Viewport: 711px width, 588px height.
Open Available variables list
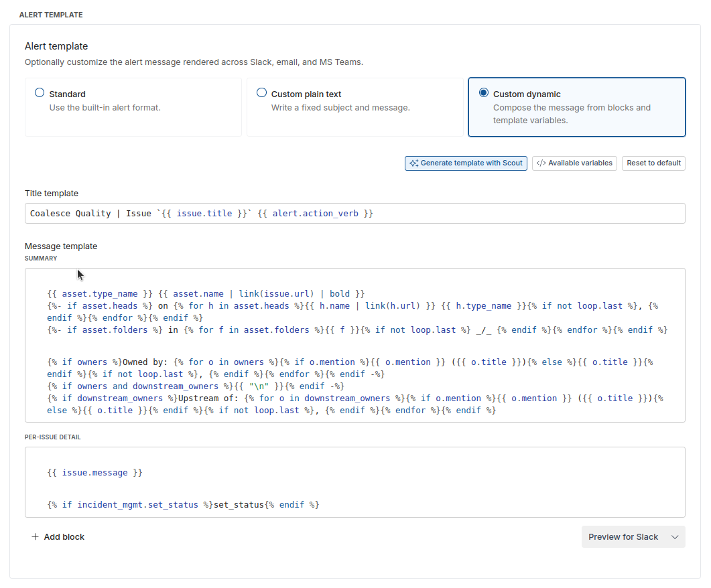574,163
